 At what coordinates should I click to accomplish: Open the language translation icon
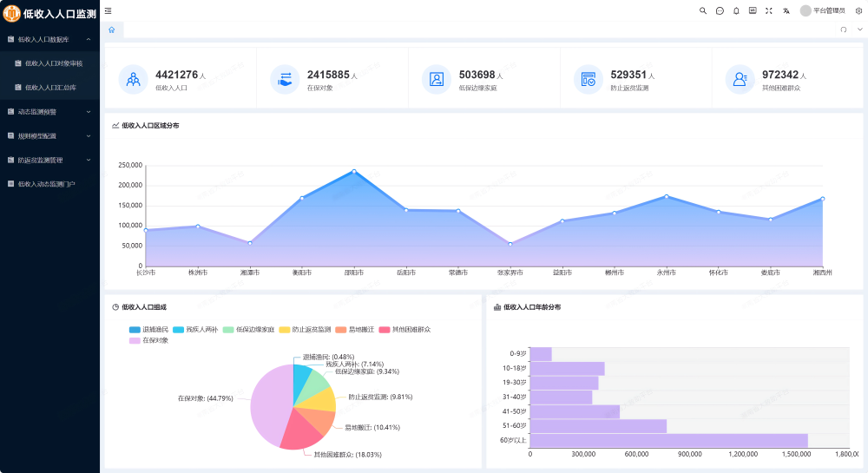(786, 10)
